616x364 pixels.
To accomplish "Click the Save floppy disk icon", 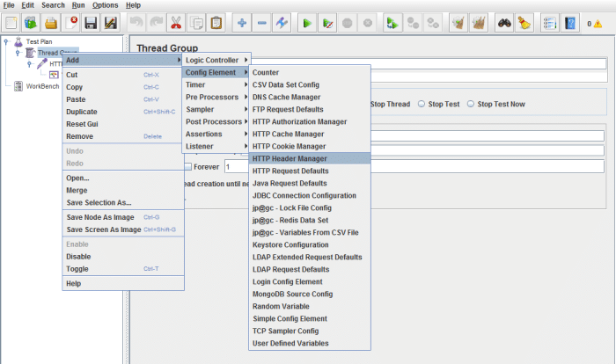I will pos(91,22).
